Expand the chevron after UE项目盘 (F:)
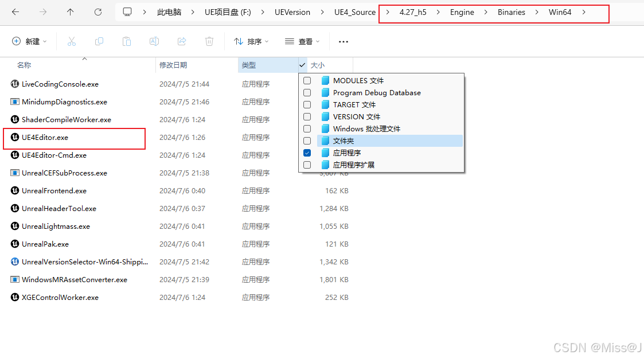 pyautogui.click(x=263, y=12)
